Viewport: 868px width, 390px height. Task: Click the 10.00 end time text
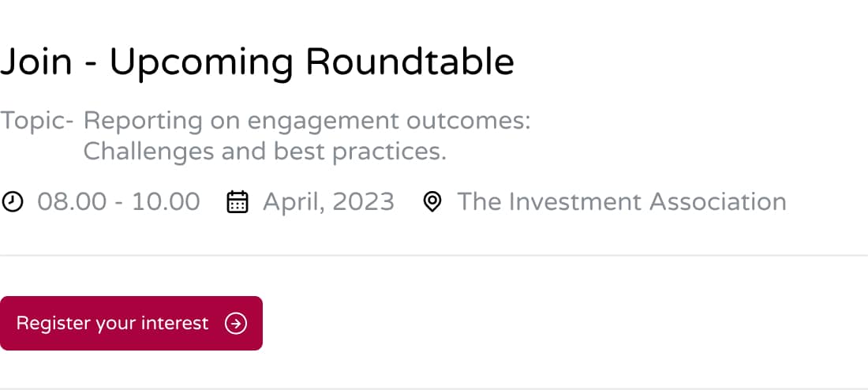(x=166, y=201)
